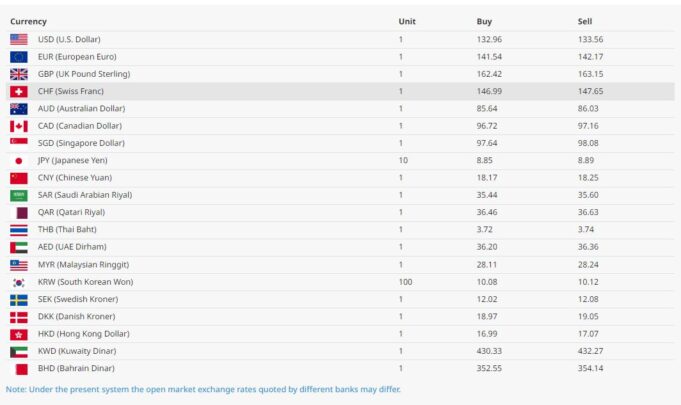Image resolution: width=681 pixels, height=405 pixels.
Task: Click the UK flag icon
Action: pos(19,74)
